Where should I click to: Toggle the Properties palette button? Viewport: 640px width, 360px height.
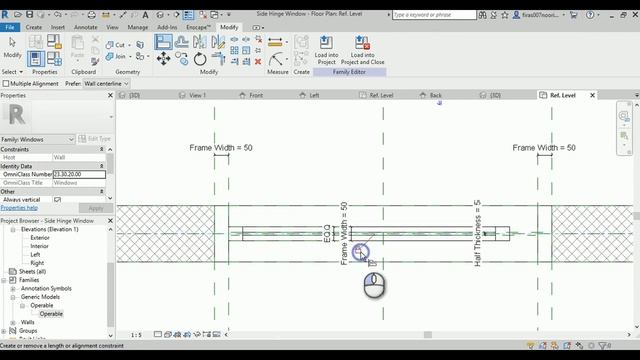(x=36, y=59)
